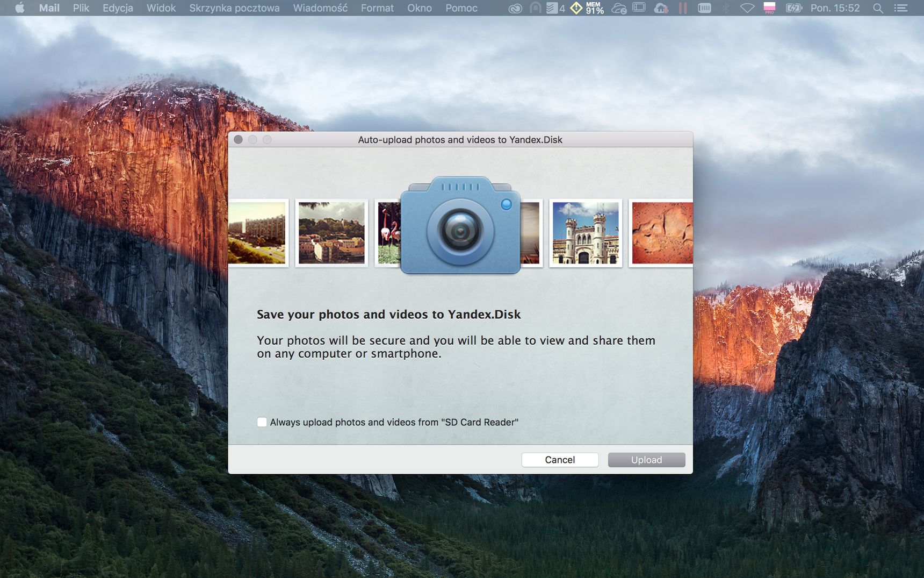Open Spotlight search magnifier
Viewport: 924px width, 578px height.
[878, 8]
